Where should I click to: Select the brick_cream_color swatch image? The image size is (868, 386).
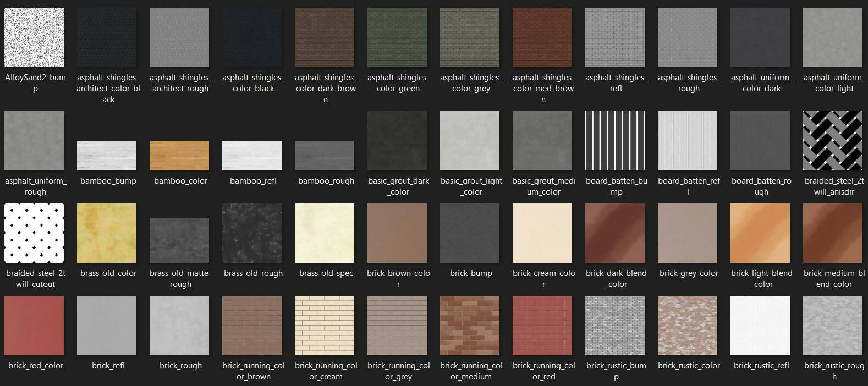542,233
